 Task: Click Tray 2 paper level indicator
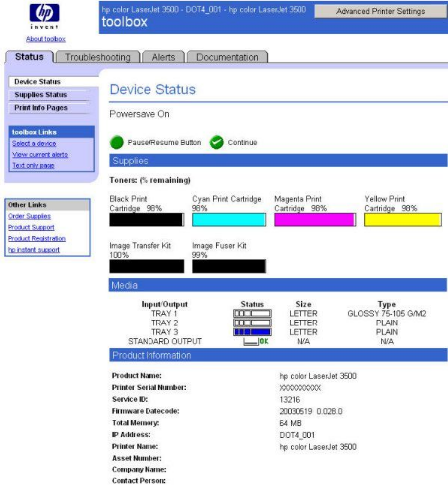click(252, 323)
